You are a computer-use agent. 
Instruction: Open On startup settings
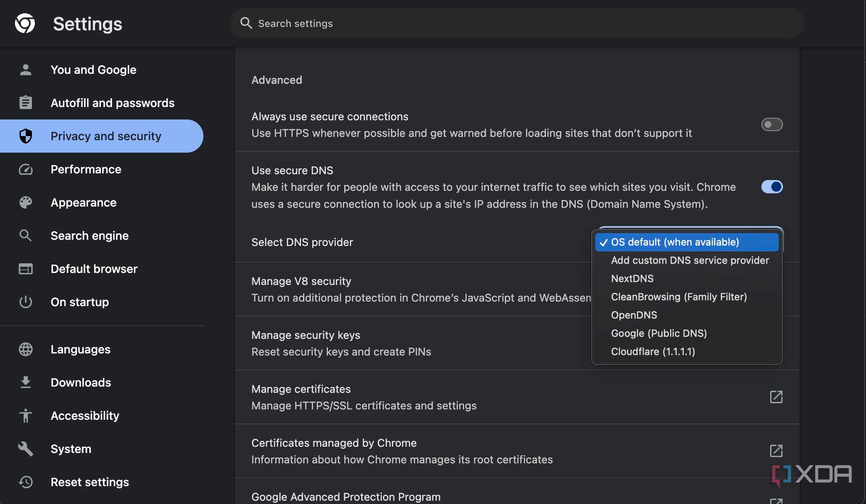coord(102,302)
